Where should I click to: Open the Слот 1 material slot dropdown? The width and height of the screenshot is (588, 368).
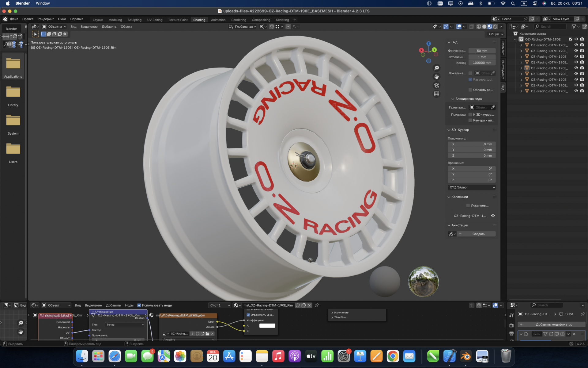pos(220,305)
